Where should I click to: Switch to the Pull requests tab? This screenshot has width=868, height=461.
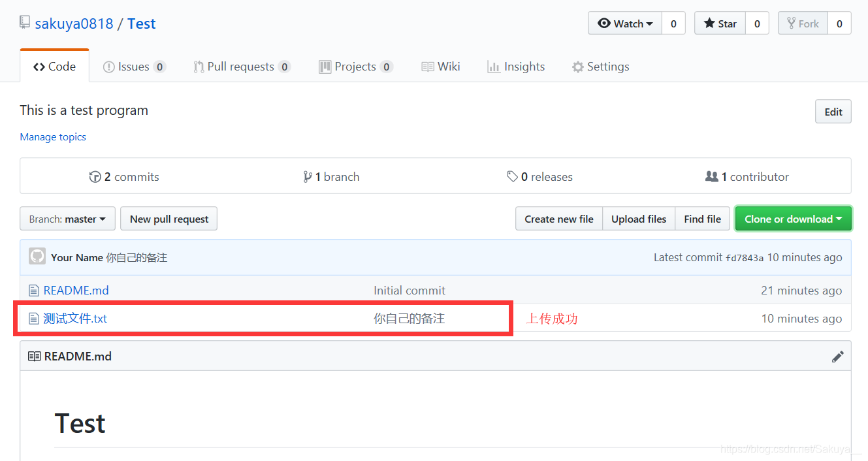coord(242,67)
